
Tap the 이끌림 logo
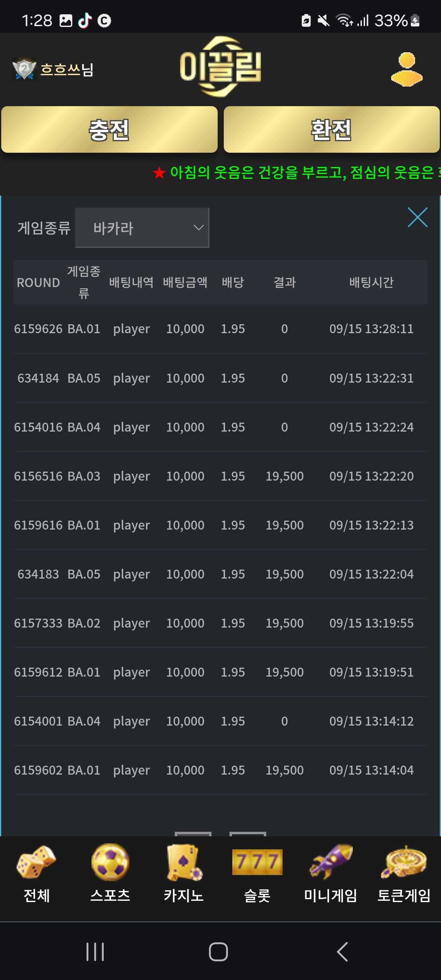(x=220, y=67)
